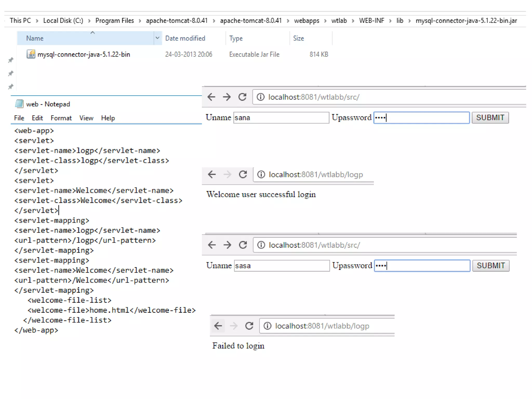Expand the chevron after Local Disk (C:)
The height and width of the screenshot is (399, 532).
[89, 21]
